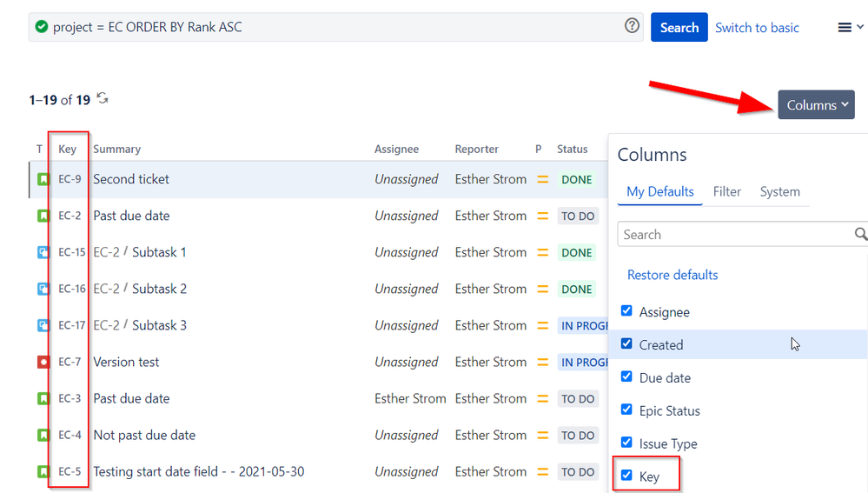This screenshot has width=868, height=493.
Task: Click the medium priority icon for EC-7
Action: coord(542,363)
